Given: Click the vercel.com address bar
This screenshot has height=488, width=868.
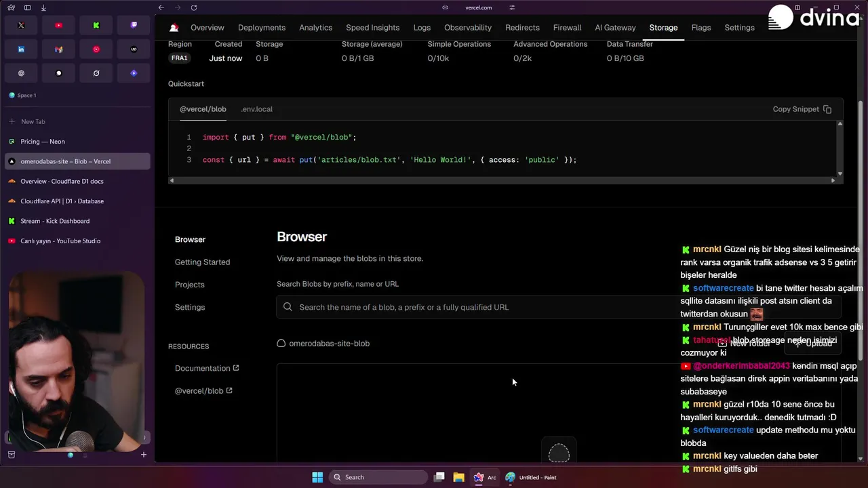Looking at the screenshot, I should point(479,7).
